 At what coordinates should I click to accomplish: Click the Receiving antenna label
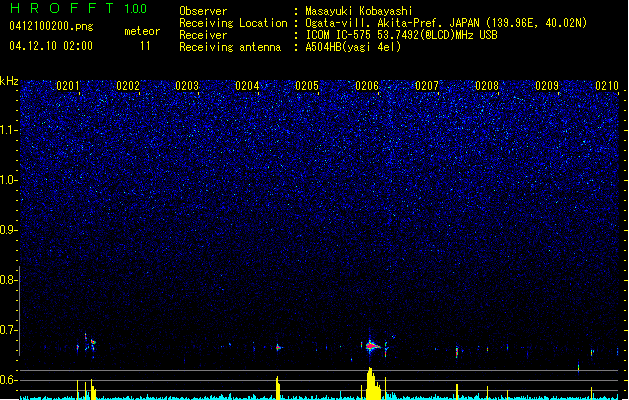(230, 47)
